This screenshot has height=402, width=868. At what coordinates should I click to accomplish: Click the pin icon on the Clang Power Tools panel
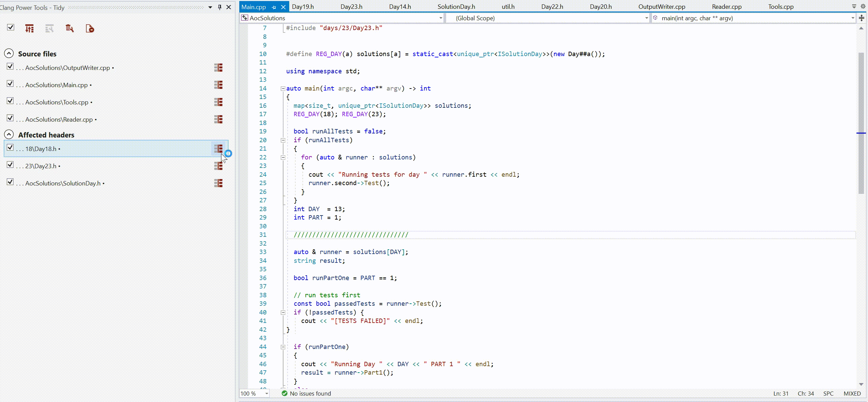(219, 7)
